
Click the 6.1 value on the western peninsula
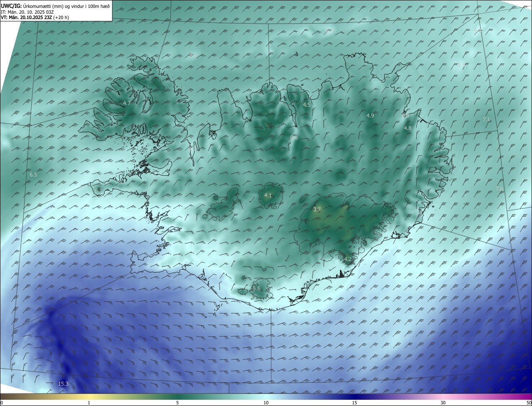(x=98, y=190)
